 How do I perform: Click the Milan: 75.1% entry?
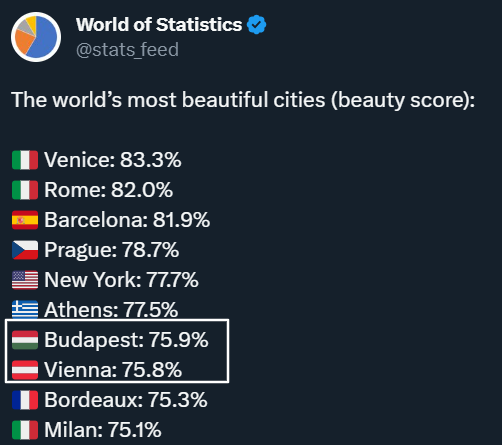[x=103, y=430]
